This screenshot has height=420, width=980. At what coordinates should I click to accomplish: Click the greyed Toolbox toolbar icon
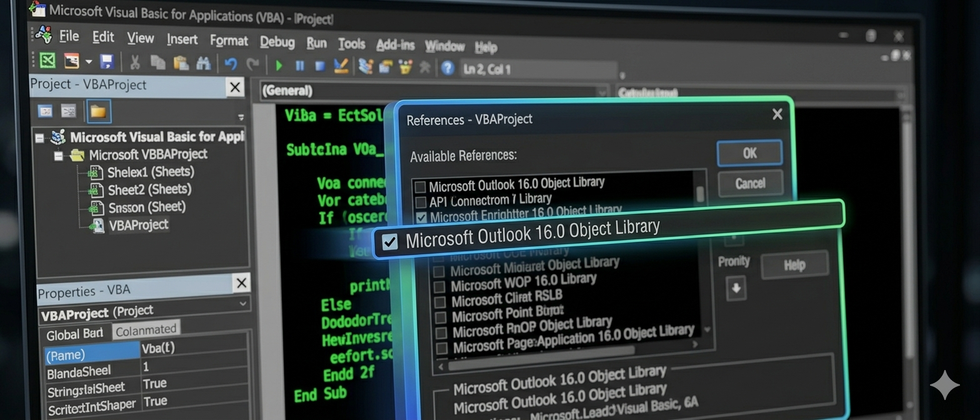pyautogui.click(x=426, y=67)
